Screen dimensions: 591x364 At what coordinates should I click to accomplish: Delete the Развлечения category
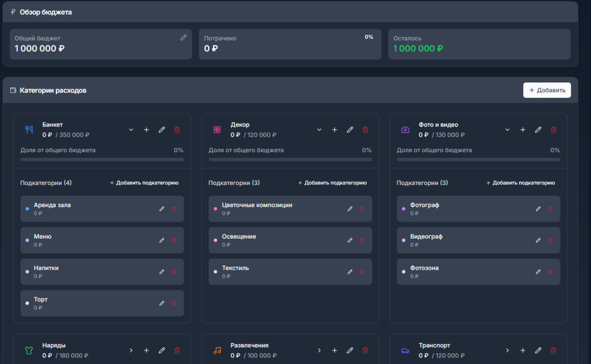tap(365, 350)
